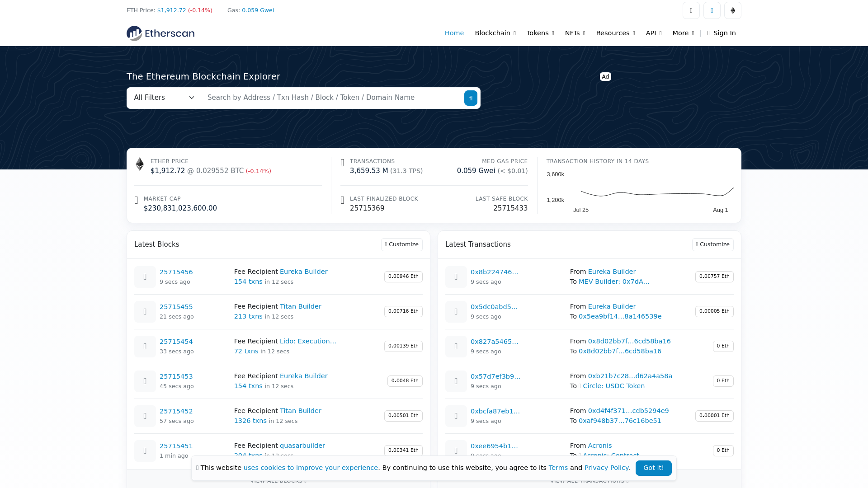Open address 0x5ea9bf14...8a146539e

click(620, 316)
